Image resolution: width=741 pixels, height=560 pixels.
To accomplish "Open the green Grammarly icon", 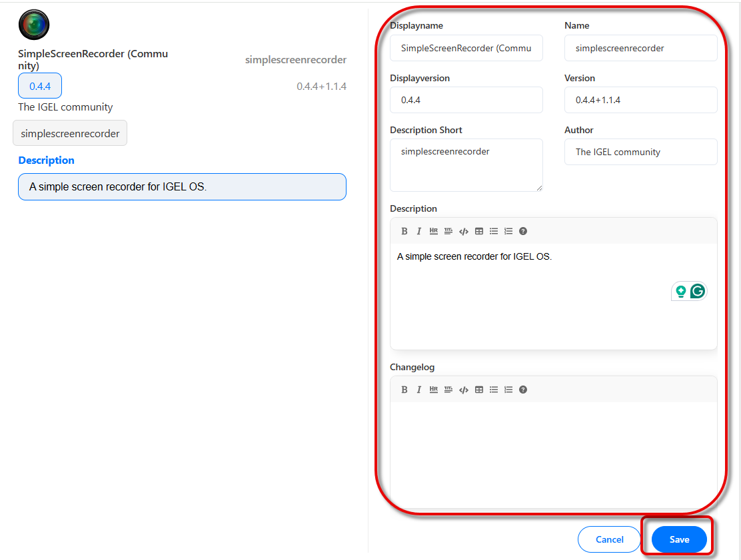I will 697,291.
